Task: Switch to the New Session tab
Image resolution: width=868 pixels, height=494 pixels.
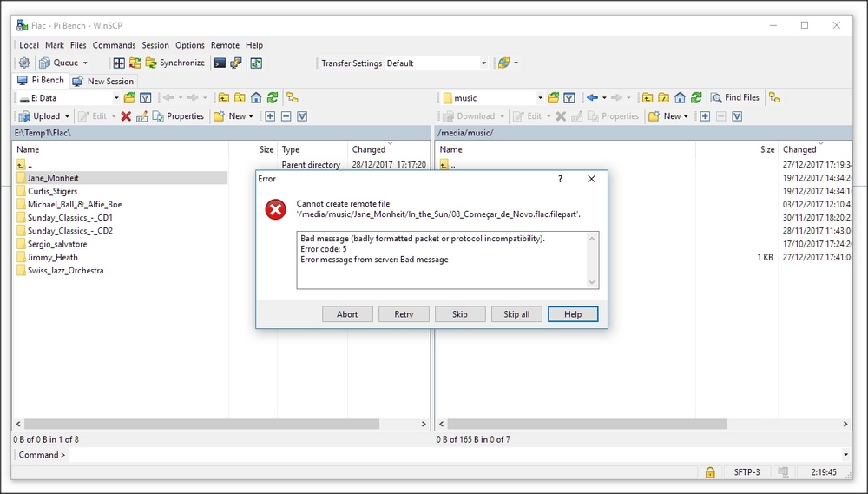Action: (103, 81)
